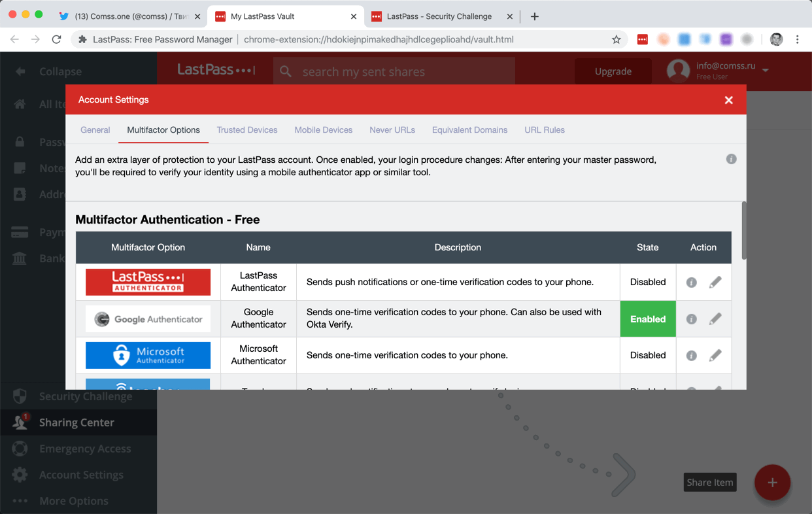Screen dimensions: 812x514
Task: Click the LastPass Authenticator logo
Action: tap(148, 282)
